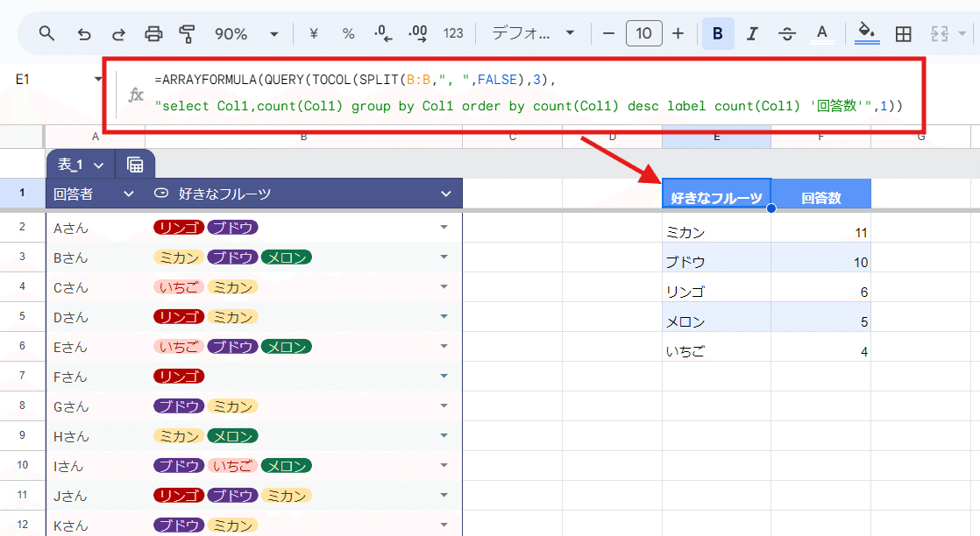Open the 90% zoom dropdown
This screenshot has width=980, height=536.
pos(246,34)
